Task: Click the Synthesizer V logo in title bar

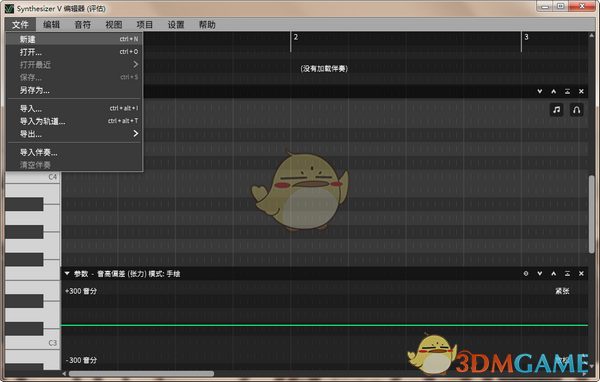Action: point(9,8)
